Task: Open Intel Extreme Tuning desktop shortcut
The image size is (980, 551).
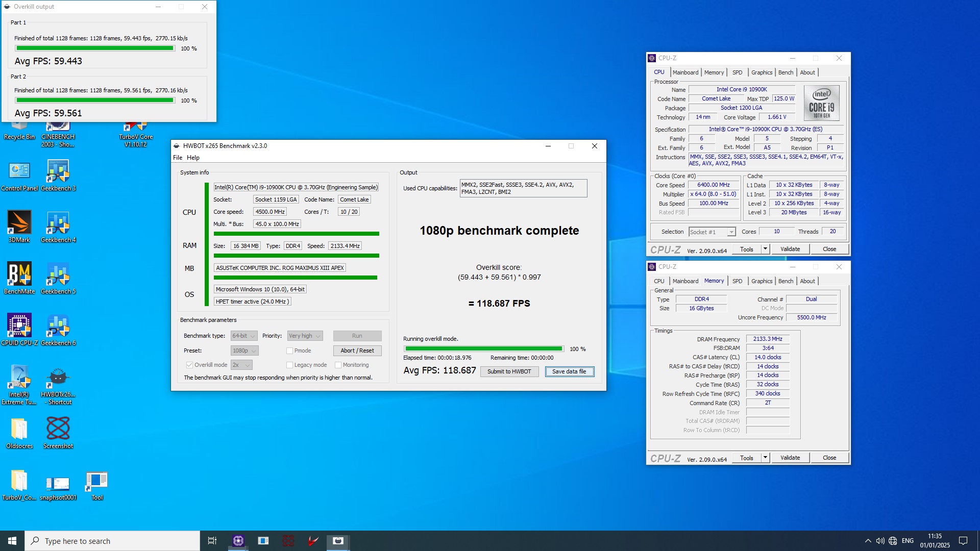Action: [19, 385]
